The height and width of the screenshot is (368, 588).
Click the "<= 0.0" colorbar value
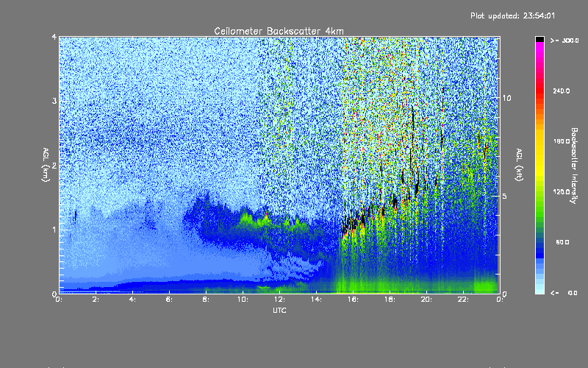click(x=564, y=293)
